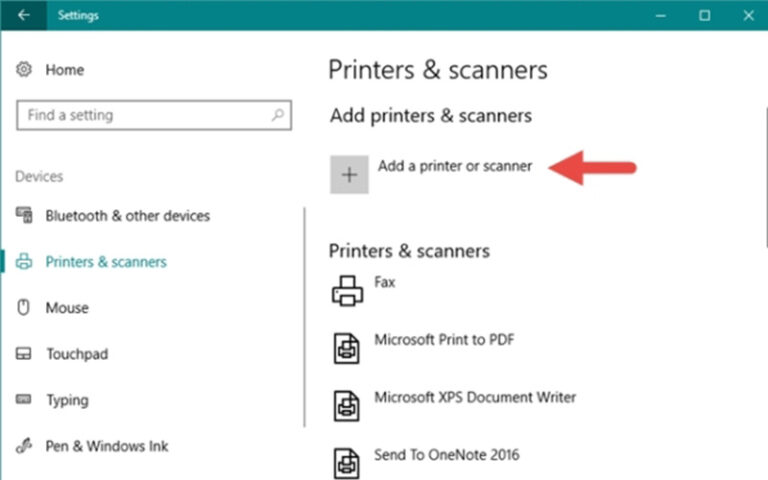Close the Settings window

click(748, 16)
